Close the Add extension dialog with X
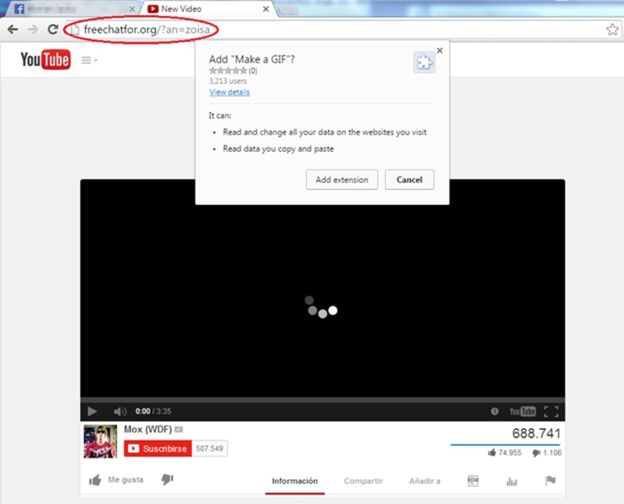This screenshot has width=624, height=504. (440, 50)
